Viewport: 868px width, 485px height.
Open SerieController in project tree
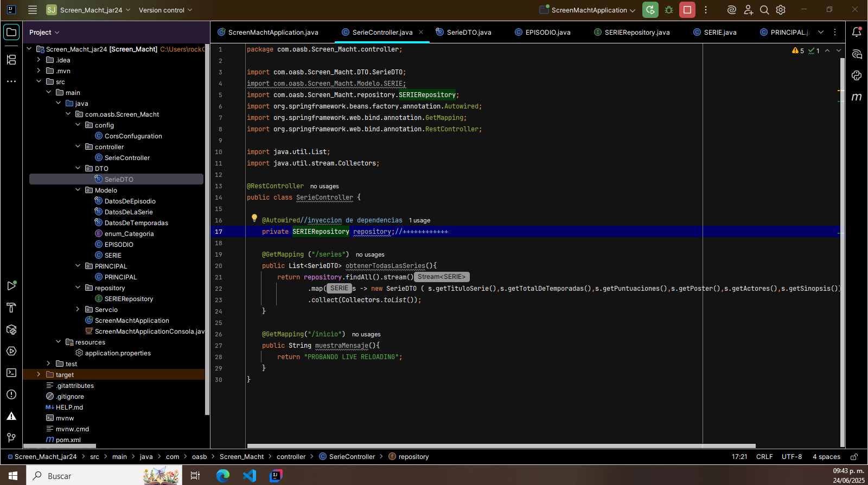tap(127, 158)
